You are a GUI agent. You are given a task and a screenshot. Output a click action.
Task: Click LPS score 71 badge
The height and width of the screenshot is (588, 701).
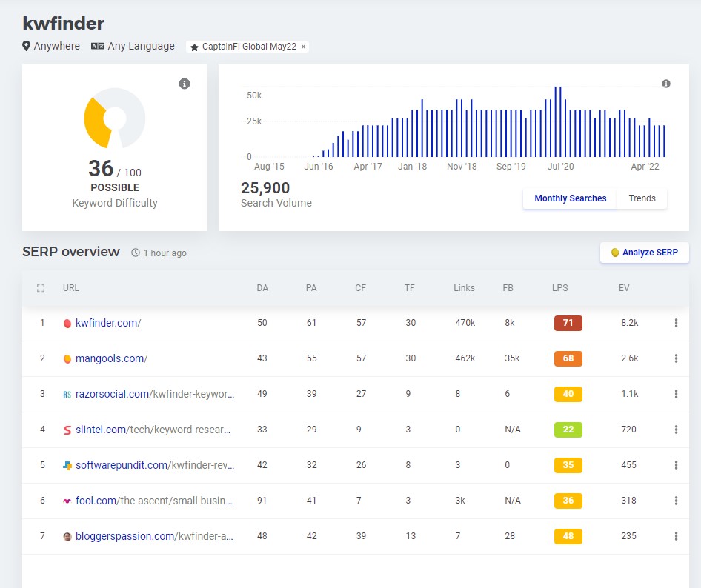(568, 323)
